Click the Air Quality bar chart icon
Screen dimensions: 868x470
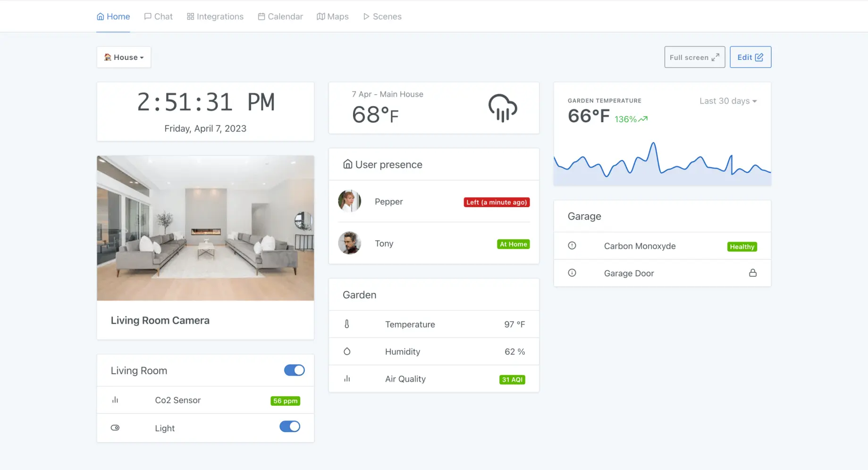click(348, 378)
